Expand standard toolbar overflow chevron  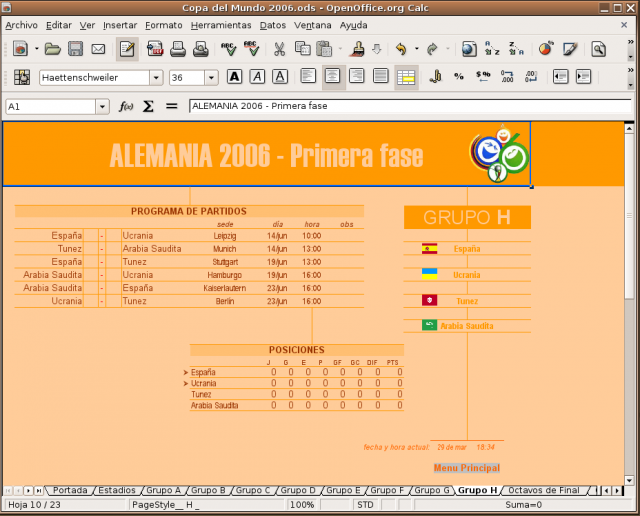point(631,42)
